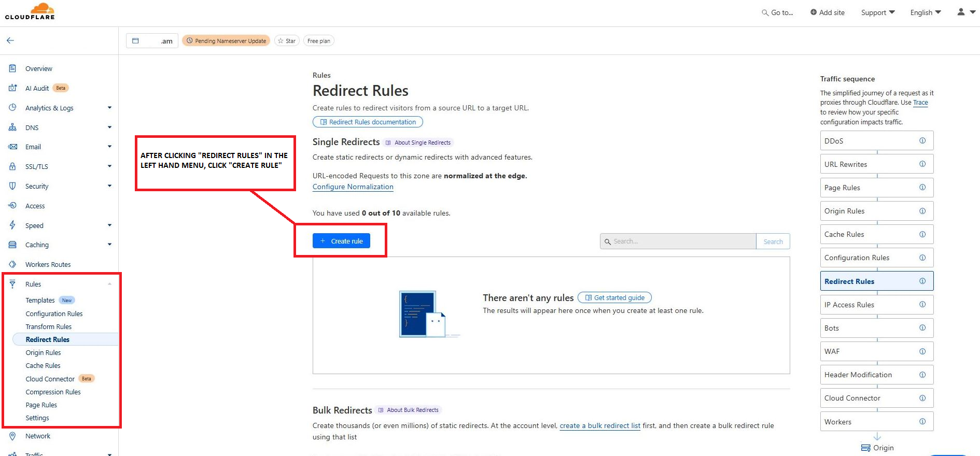Click the info icon for Configuration Rules
Image resolution: width=980 pixels, height=456 pixels.
(x=922, y=258)
